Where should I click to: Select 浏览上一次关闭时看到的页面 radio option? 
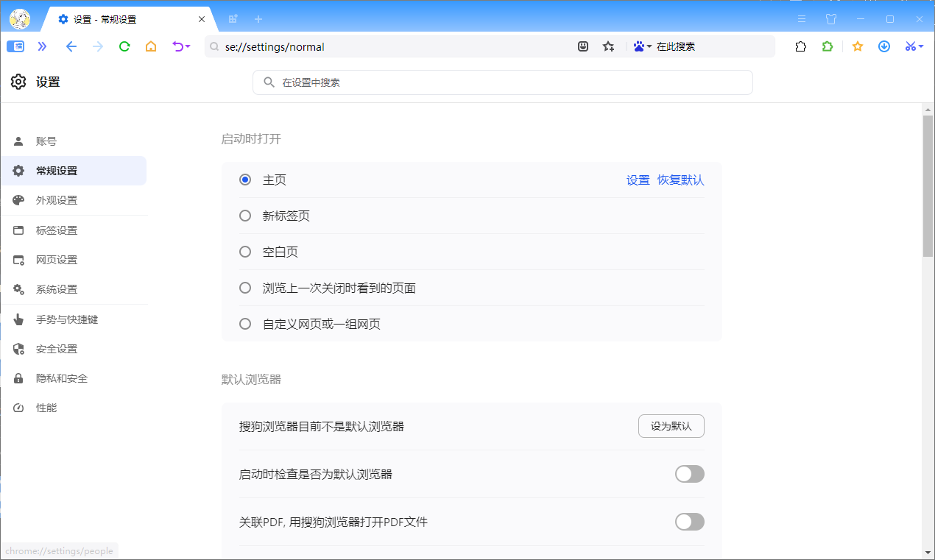[x=245, y=288]
